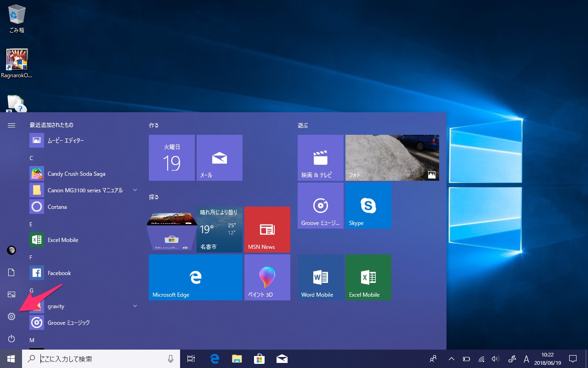The height and width of the screenshot is (368, 588).
Task: Open Settings gear in Start menu rail
Action: coord(11,316)
